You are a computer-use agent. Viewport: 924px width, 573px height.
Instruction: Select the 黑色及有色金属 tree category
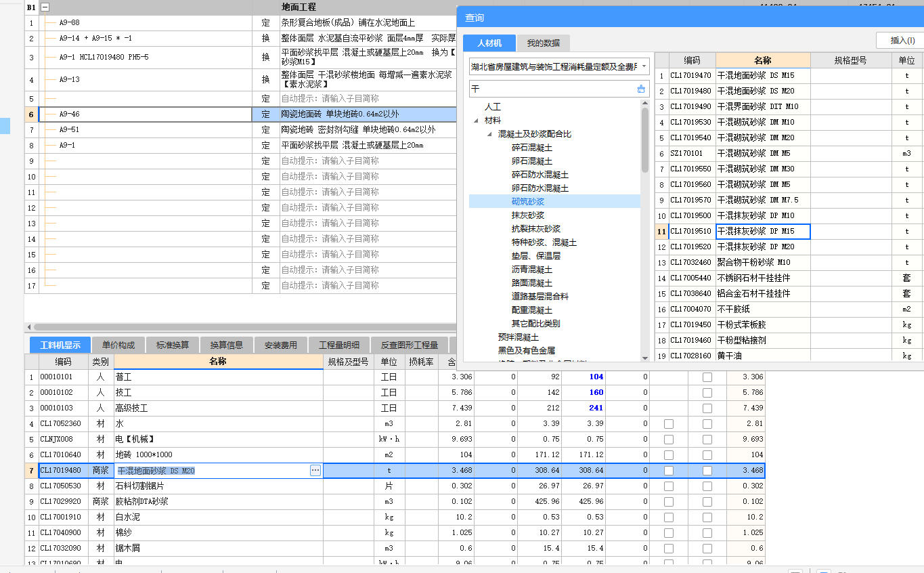pos(527,351)
